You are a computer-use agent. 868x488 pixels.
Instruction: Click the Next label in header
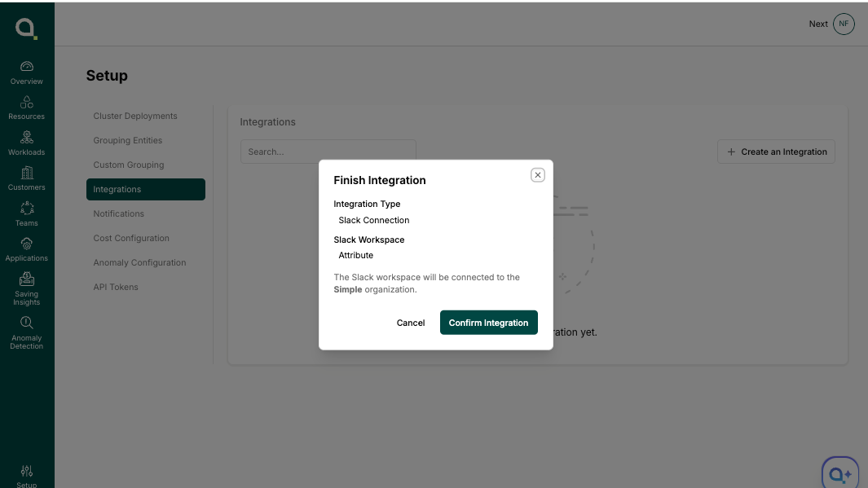(x=818, y=24)
